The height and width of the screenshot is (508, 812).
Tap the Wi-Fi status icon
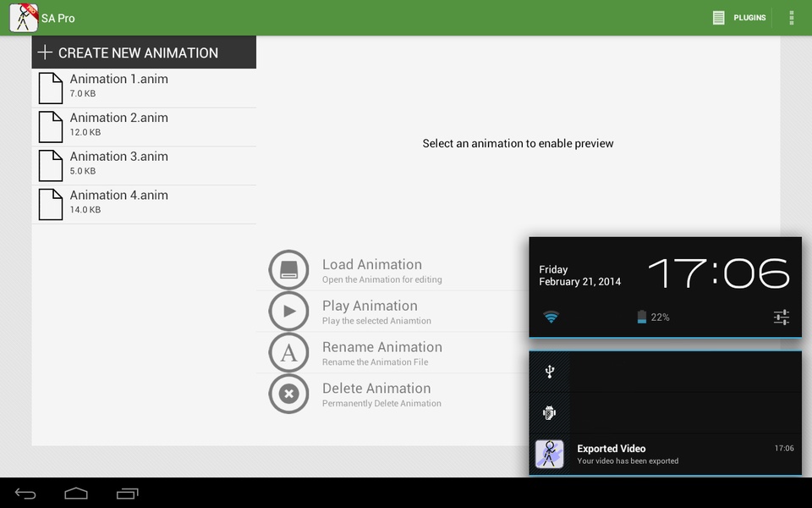point(551,317)
